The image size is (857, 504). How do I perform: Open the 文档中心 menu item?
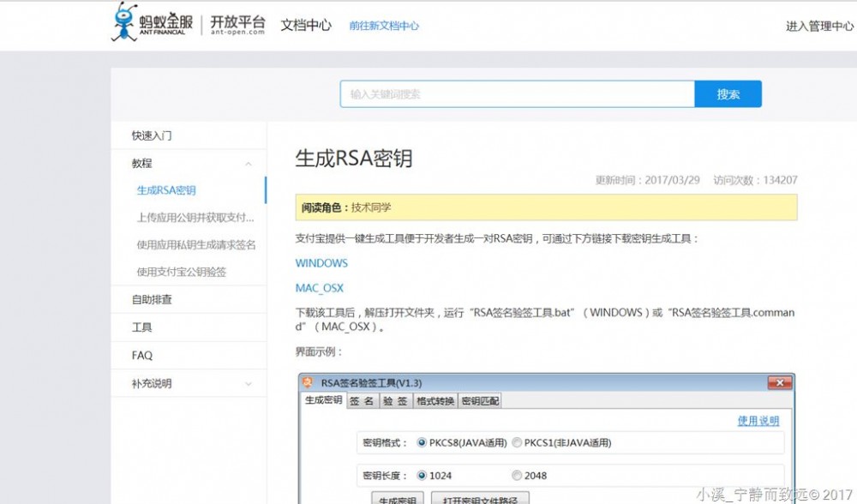(x=305, y=26)
